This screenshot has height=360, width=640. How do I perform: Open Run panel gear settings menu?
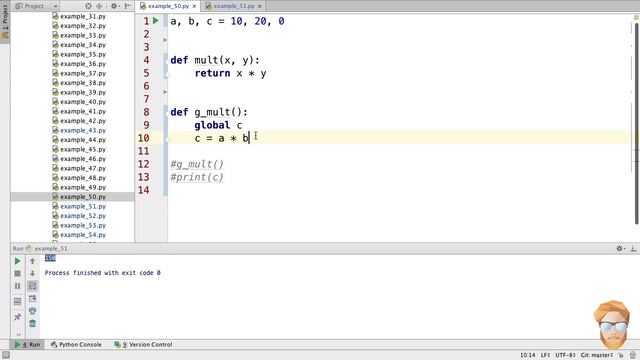(x=620, y=248)
